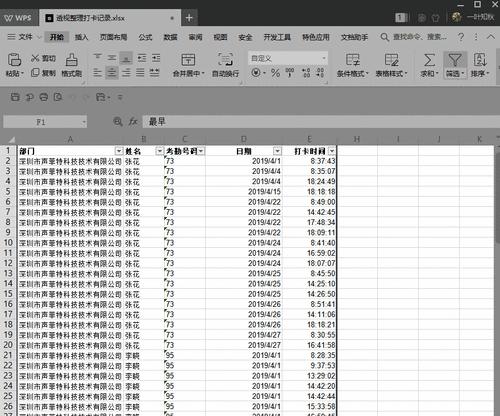This screenshot has height=416, width=500.
Task: Click the Paste clipboard icon
Action: [x=14, y=60]
